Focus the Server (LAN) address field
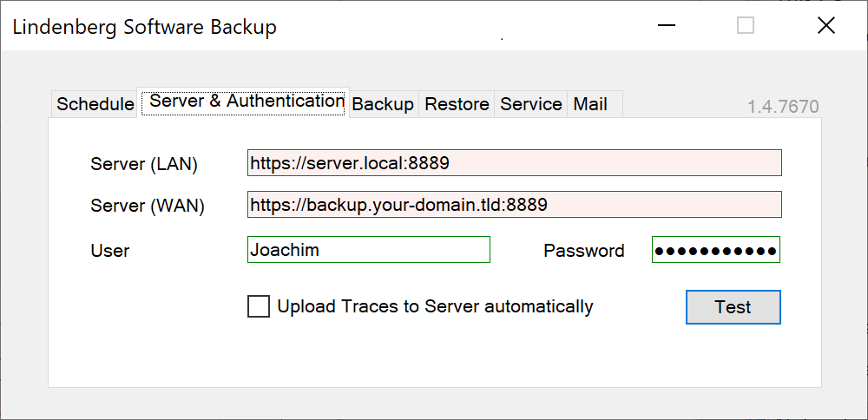The width and height of the screenshot is (868, 420). (x=514, y=162)
